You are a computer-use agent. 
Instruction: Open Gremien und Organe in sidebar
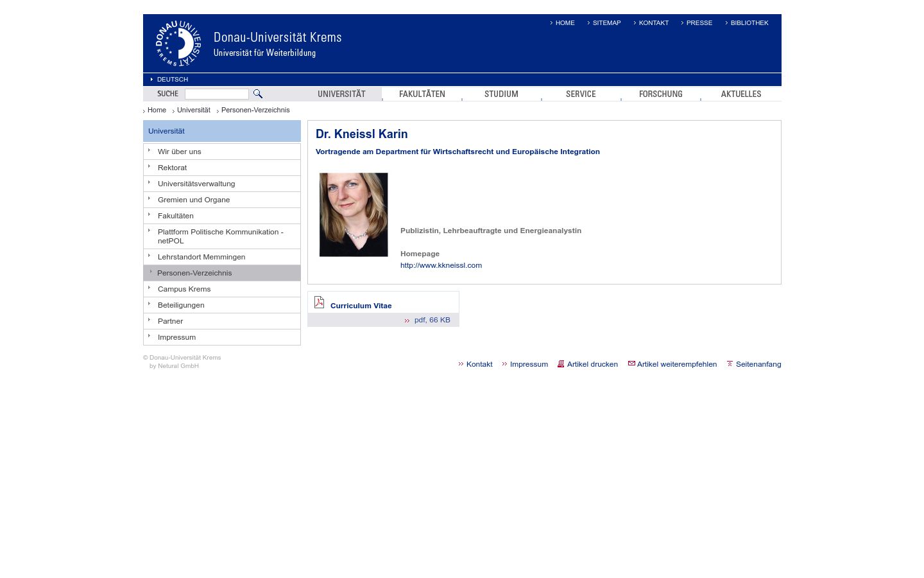point(222,200)
